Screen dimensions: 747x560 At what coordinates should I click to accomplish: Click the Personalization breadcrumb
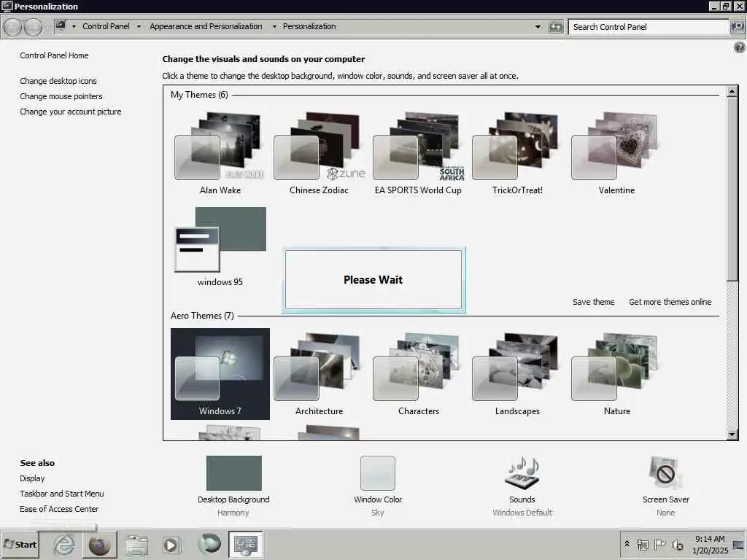[309, 26]
